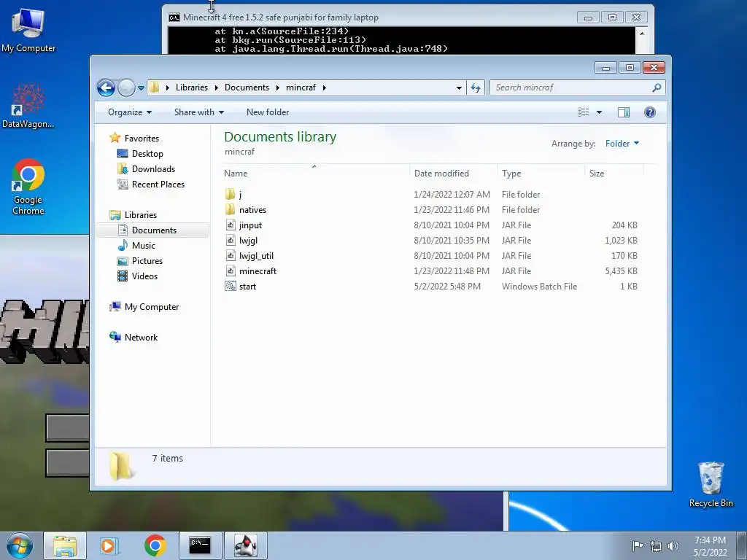
Task: Select the DataWagon desktop shortcut
Action: [x=28, y=106]
